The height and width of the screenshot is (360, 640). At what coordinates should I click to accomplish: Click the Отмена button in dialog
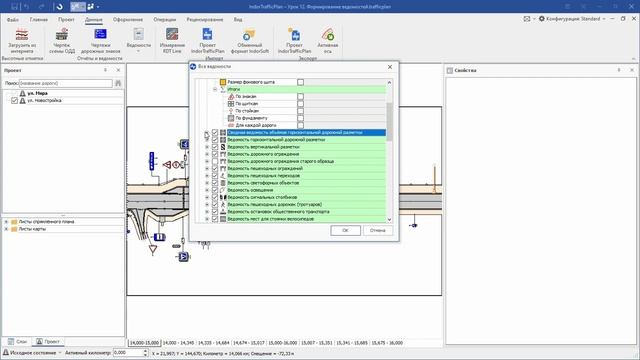coord(378,230)
